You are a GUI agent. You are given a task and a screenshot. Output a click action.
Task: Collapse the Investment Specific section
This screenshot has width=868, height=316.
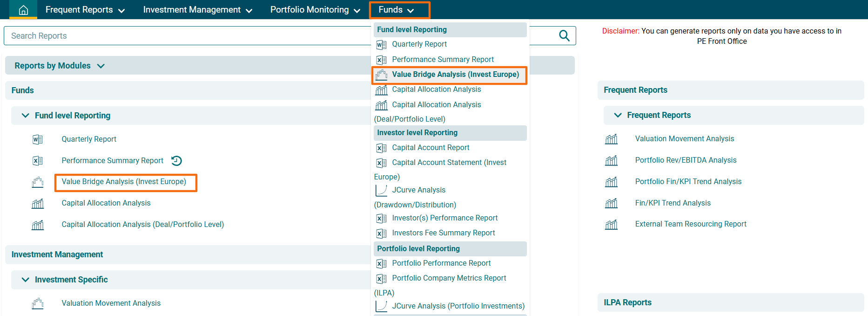(26, 280)
